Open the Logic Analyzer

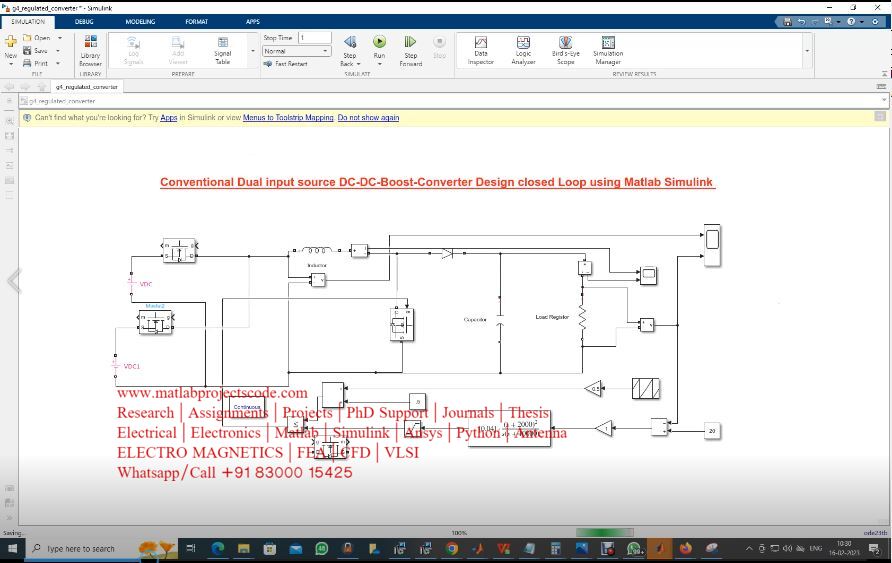point(523,51)
